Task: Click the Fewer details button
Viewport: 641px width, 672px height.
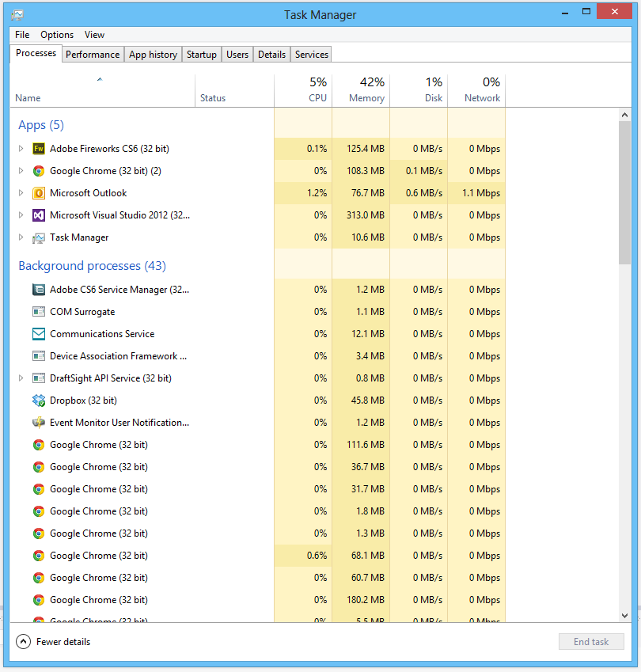Action: tap(52, 642)
